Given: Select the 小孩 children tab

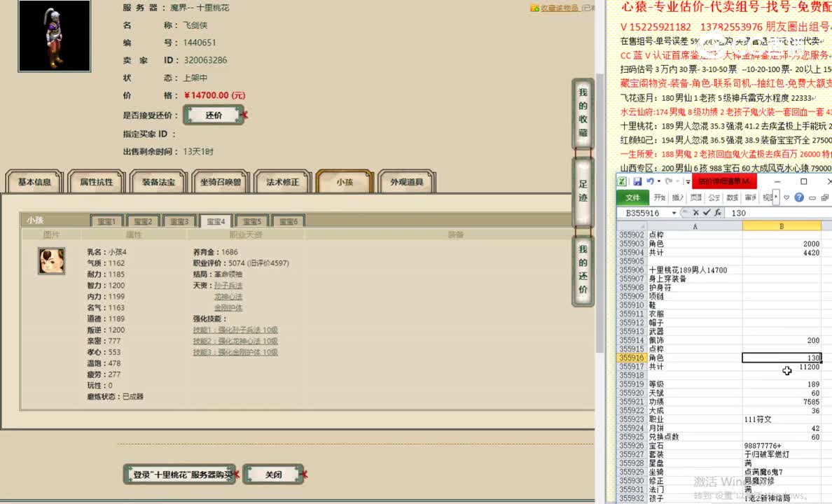Looking at the screenshot, I should pyautogui.click(x=345, y=182).
